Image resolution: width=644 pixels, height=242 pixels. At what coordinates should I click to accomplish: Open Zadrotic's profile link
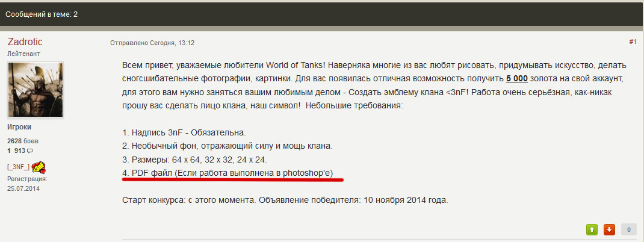pos(25,42)
